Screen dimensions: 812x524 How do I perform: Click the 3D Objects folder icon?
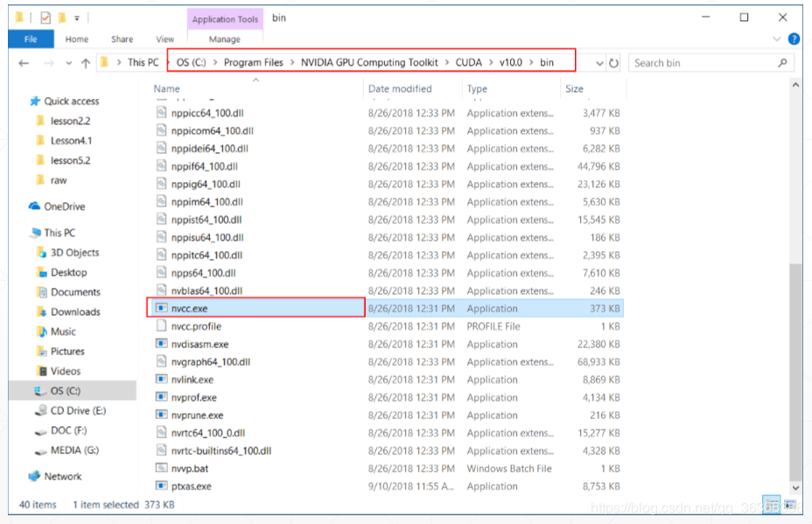click(x=41, y=252)
